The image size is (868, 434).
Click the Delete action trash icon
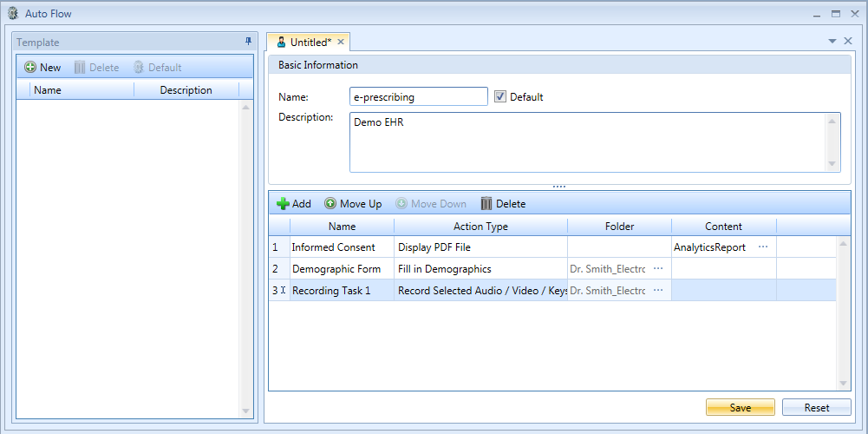486,204
